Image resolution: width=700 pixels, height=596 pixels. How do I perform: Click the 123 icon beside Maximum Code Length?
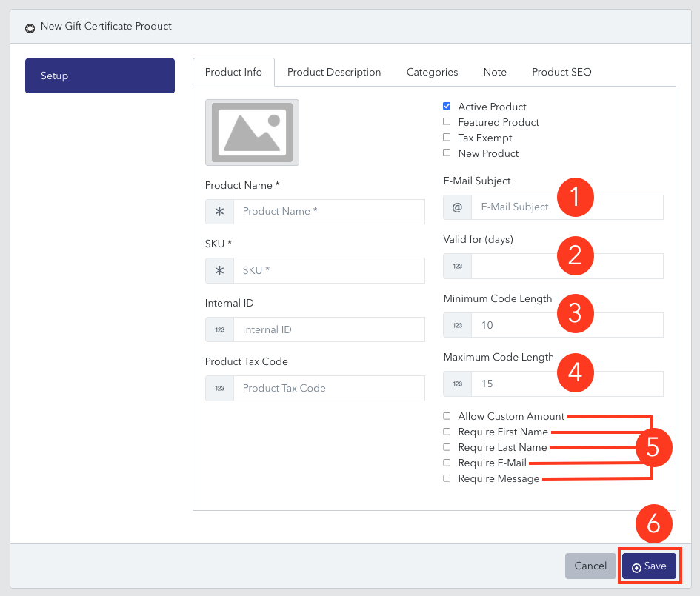click(457, 384)
